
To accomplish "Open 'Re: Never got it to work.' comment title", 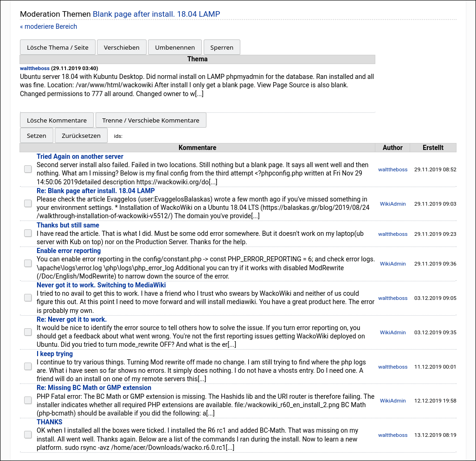I will click(71, 319).
